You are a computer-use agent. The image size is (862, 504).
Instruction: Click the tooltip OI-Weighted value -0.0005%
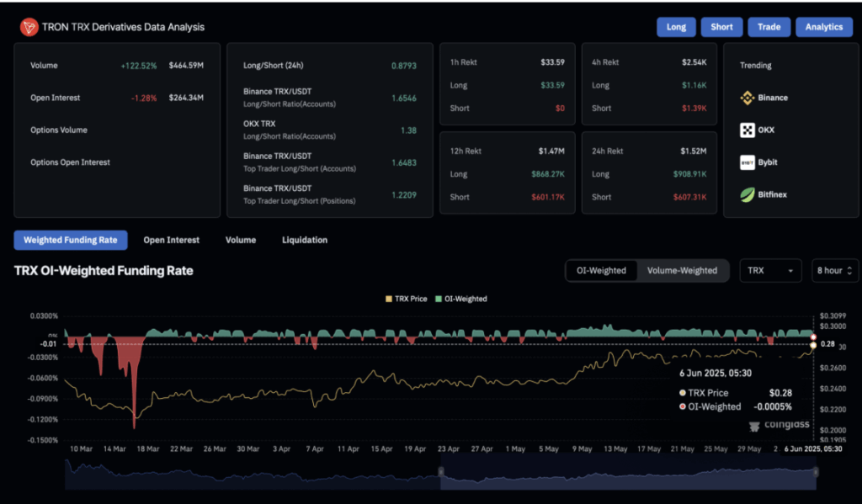(x=773, y=406)
